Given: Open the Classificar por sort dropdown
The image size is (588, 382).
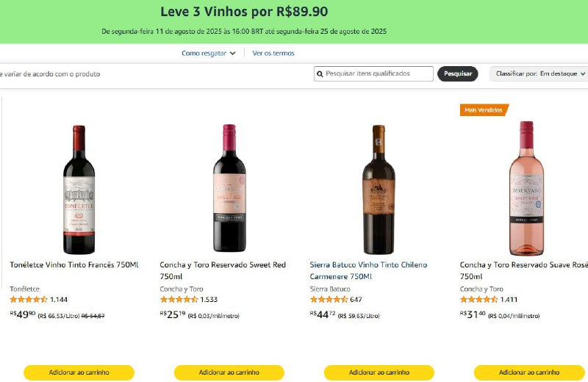Looking at the screenshot, I should tap(539, 73).
